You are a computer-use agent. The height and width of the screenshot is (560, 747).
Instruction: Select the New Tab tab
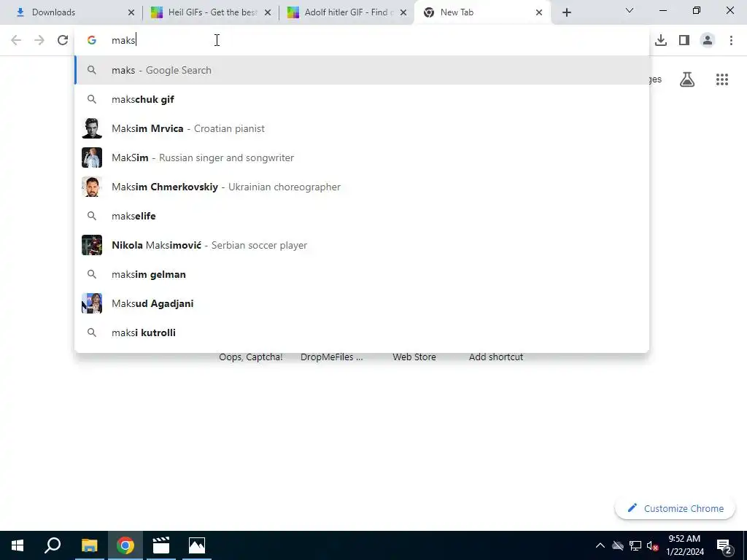(483, 12)
